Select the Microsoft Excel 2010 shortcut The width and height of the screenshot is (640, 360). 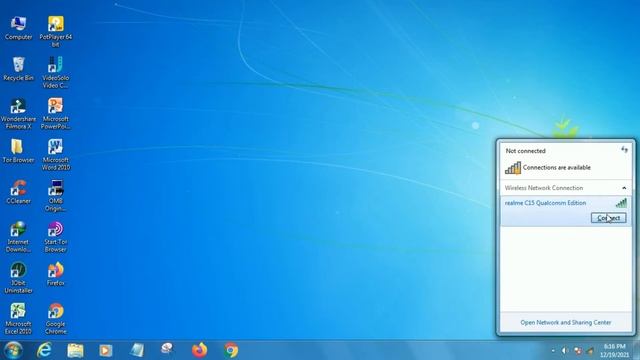click(x=18, y=319)
